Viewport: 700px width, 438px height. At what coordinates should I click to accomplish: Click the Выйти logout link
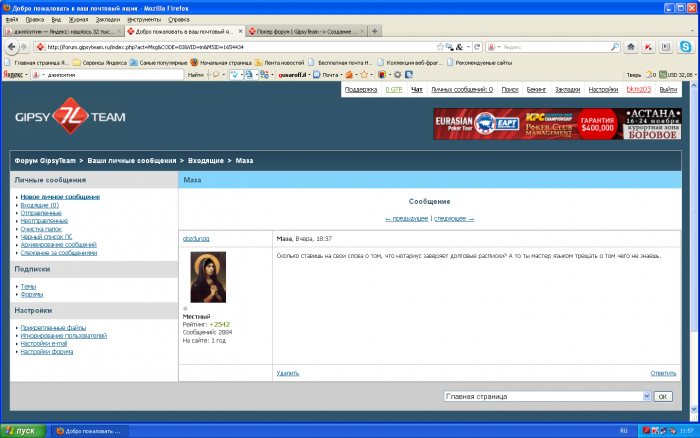[668, 90]
